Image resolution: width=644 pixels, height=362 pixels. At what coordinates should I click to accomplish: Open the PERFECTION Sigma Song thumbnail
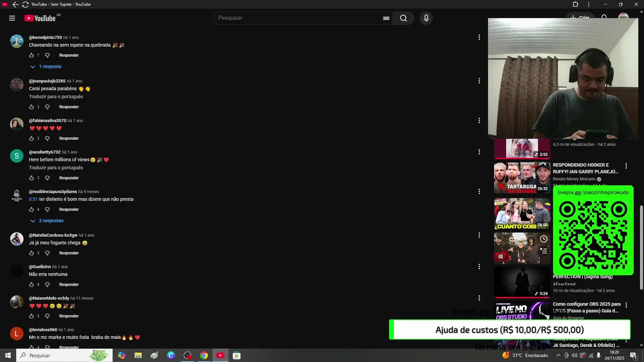(522, 283)
